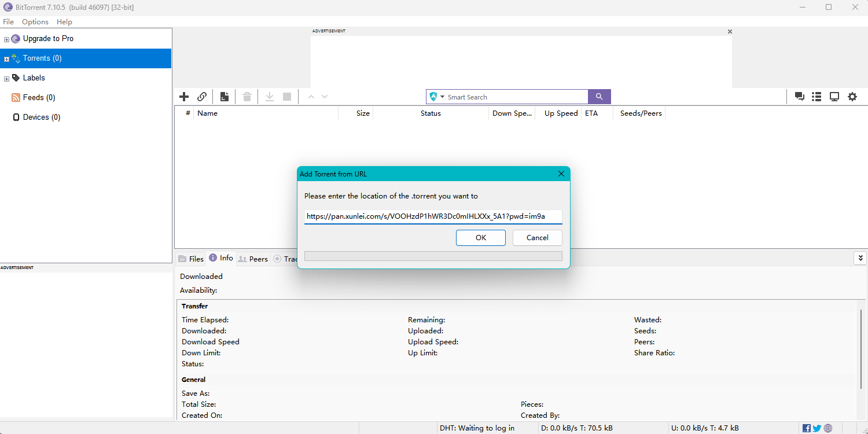
Task: Select Feeds (0) in the sidebar
Action: point(39,98)
